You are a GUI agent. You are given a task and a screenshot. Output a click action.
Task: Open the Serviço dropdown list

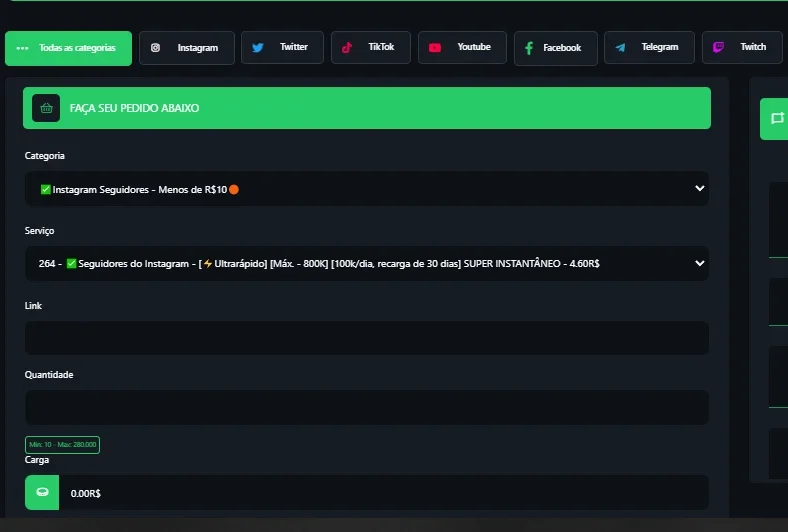(367, 263)
